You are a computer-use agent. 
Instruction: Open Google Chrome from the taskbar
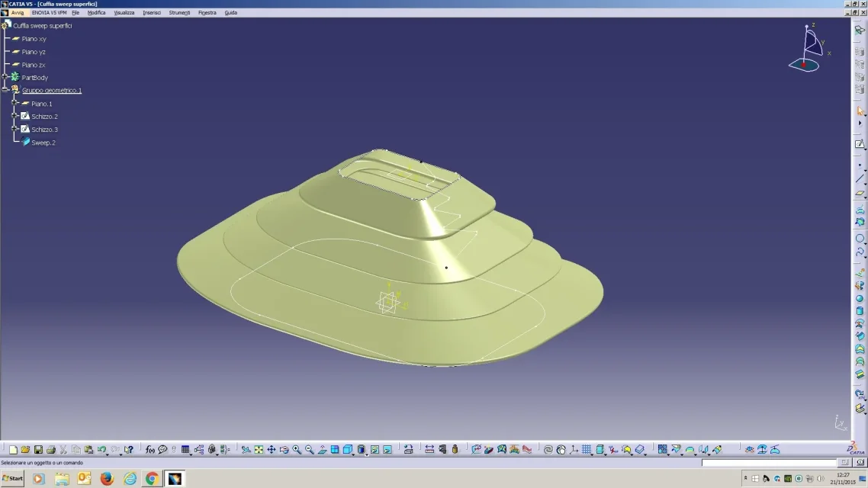152,479
